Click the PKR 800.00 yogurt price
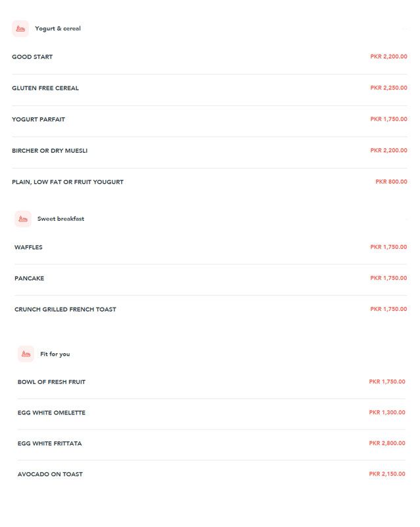Image resolution: width=420 pixels, height=527 pixels. click(x=392, y=182)
